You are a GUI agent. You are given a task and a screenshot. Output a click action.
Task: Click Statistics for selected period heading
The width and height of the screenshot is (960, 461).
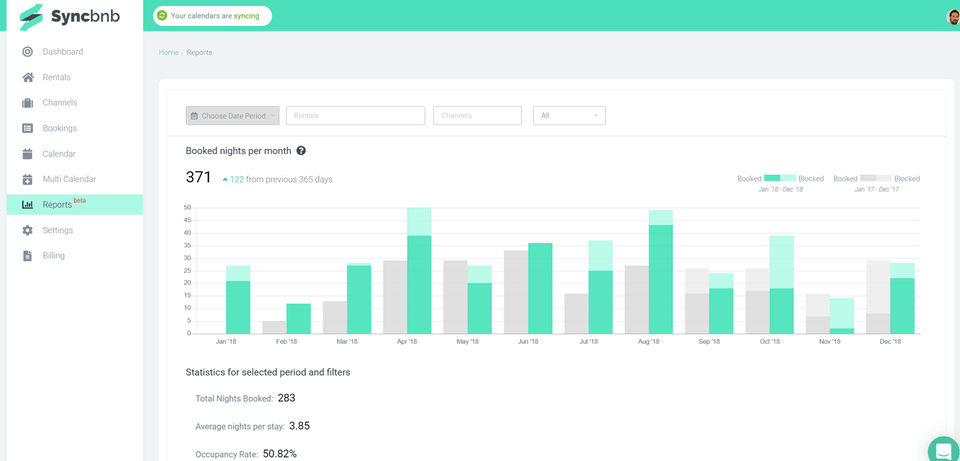(x=268, y=372)
